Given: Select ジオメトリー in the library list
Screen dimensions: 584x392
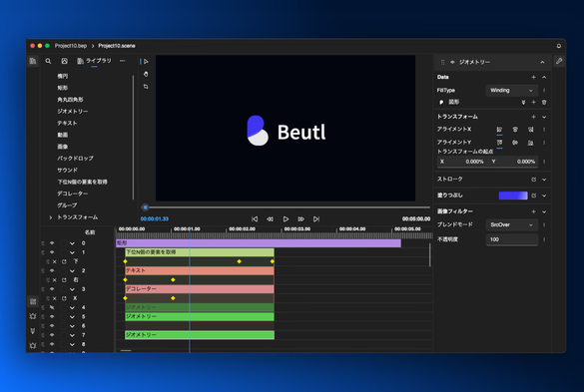Looking at the screenshot, I should [73, 112].
